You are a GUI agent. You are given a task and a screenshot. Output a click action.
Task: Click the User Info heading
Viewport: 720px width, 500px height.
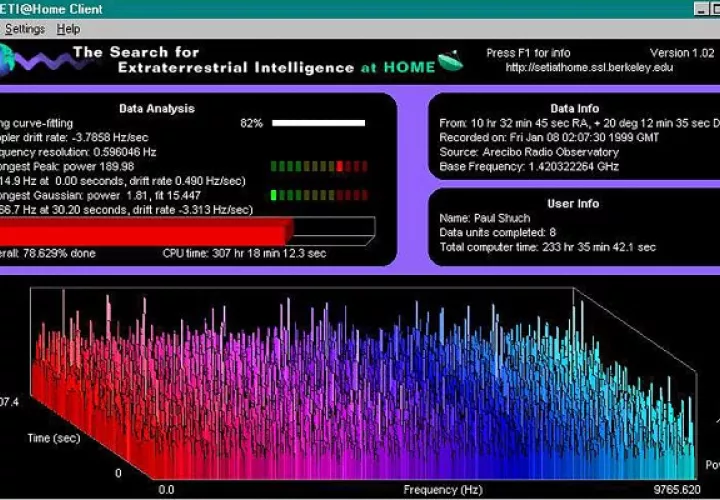pyautogui.click(x=573, y=204)
